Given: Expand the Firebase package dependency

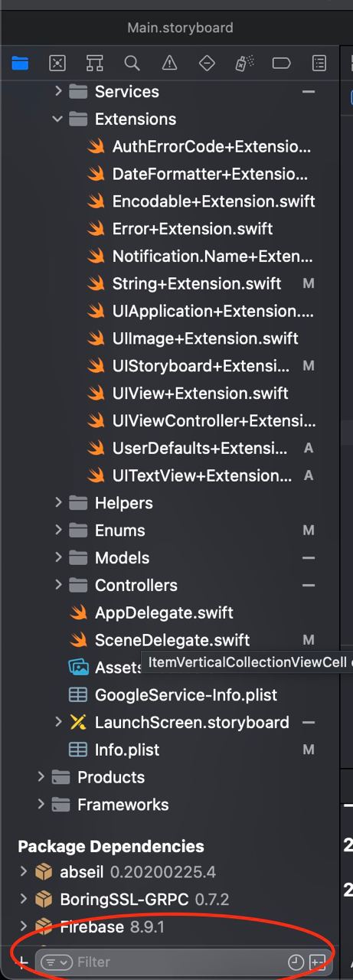Looking at the screenshot, I should tap(24, 926).
